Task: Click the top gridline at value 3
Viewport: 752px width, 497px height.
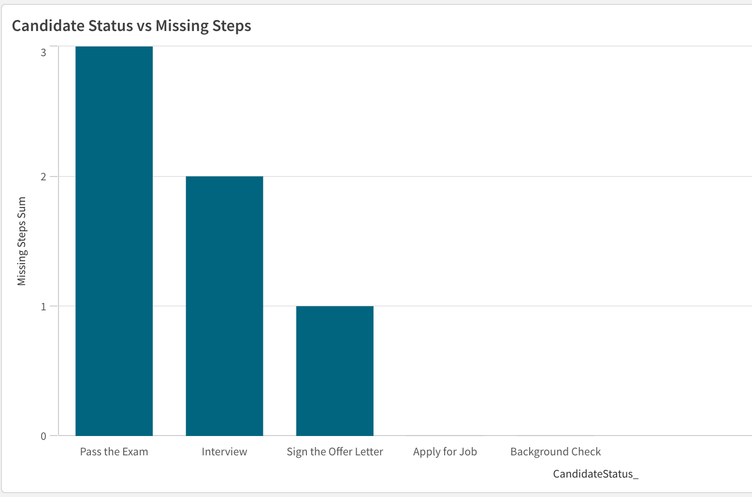Action: (x=450, y=47)
